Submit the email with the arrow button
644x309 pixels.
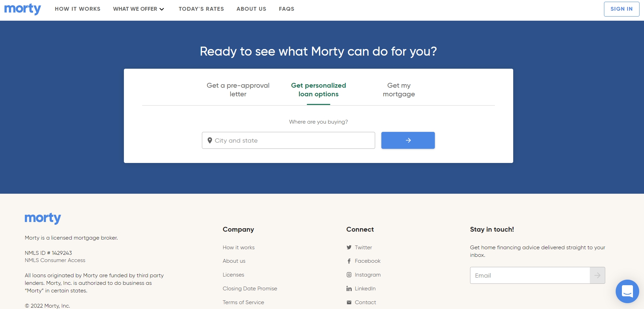pos(597,275)
